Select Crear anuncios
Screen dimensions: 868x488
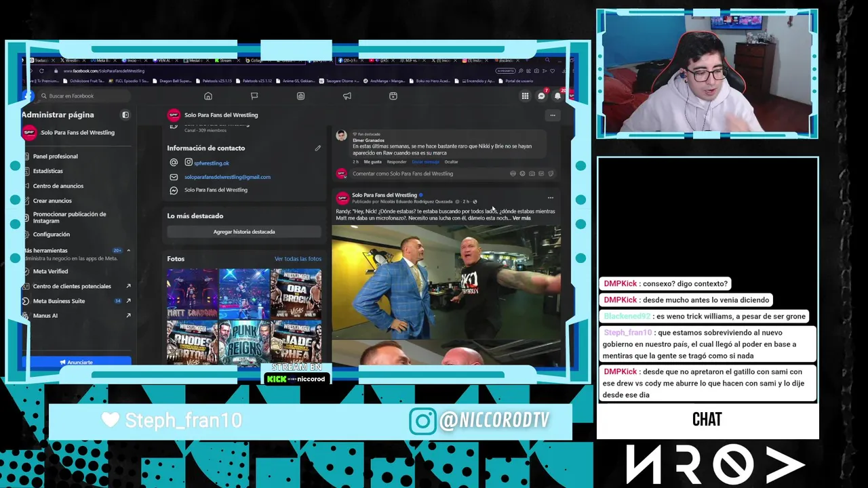pos(52,201)
